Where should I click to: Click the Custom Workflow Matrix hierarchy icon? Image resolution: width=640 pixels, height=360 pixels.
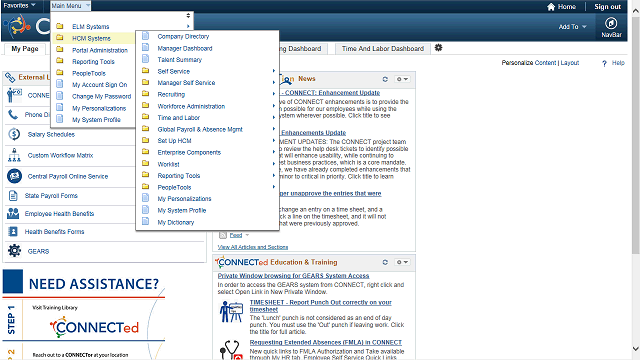pyautogui.click(x=14, y=155)
